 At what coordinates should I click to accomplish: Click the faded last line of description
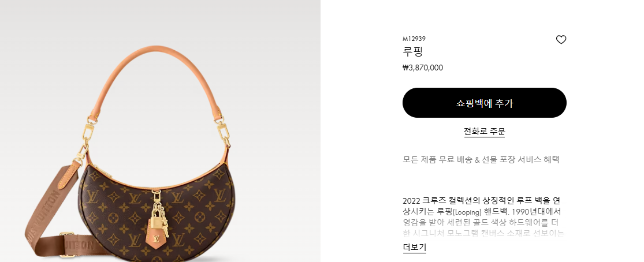tap(483, 234)
